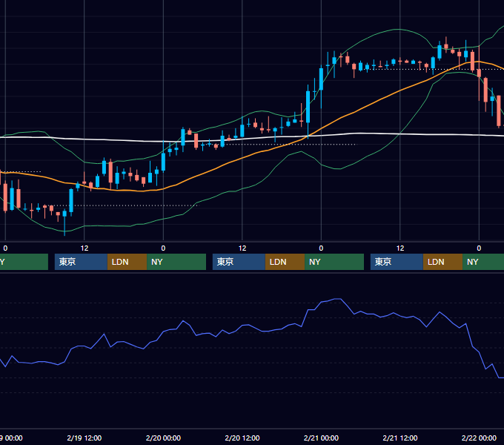504x445 pixels.
Task: Choose the NY session block ending at 2/22 00:00
Action: [483, 262]
